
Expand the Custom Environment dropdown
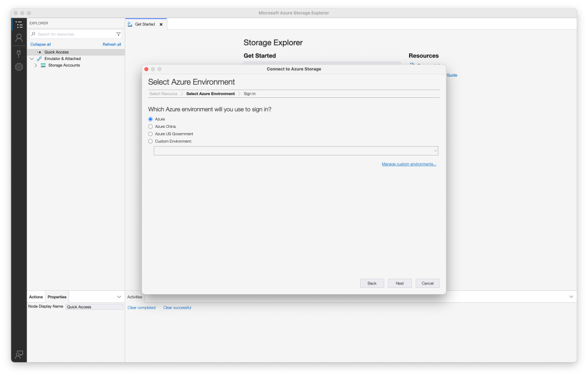[x=436, y=150]
